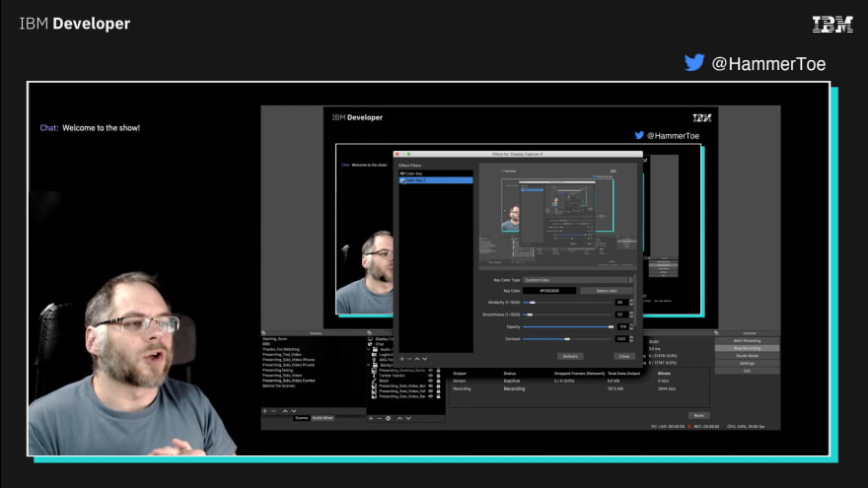Select the Thanks_For_Watching scene

[281, 350]
